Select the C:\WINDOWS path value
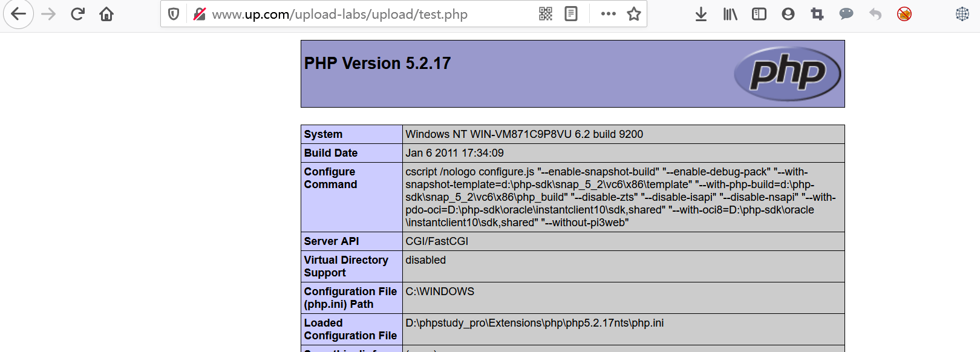Viewport: 980px width, 352px height. click(x=440, y=292)
